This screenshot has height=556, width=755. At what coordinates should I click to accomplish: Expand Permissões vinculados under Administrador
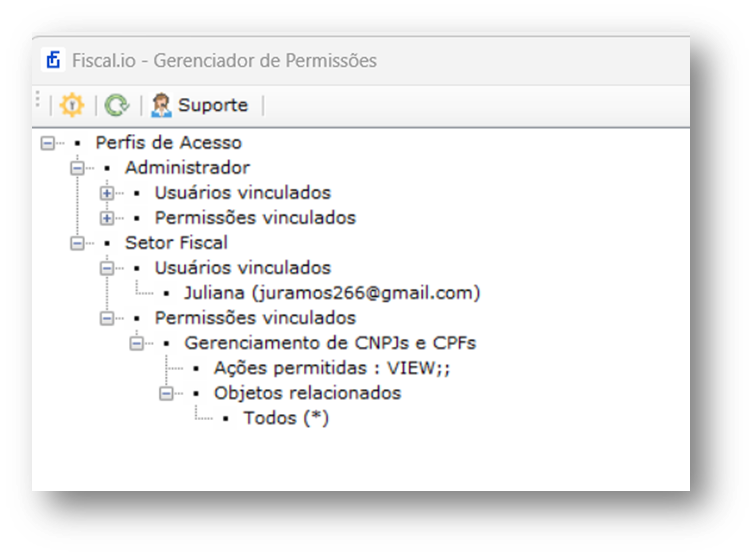tap(107, 218)
